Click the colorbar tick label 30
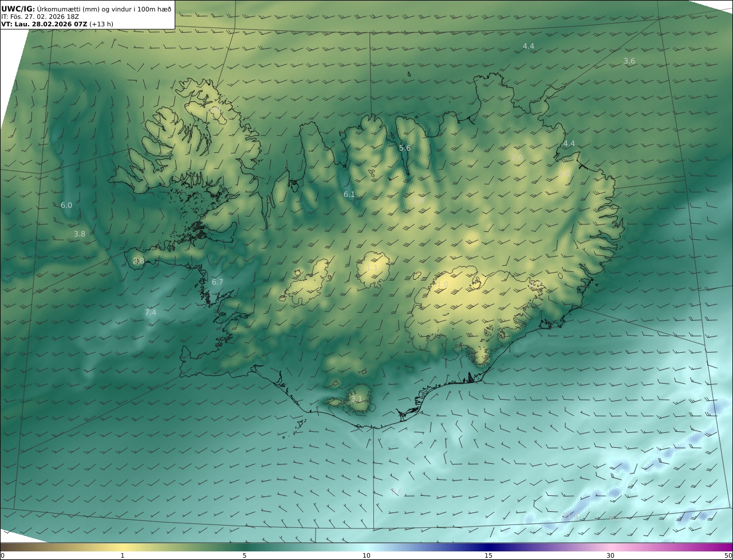This screenshot has height=560, width=733. [x=610, y=555]
